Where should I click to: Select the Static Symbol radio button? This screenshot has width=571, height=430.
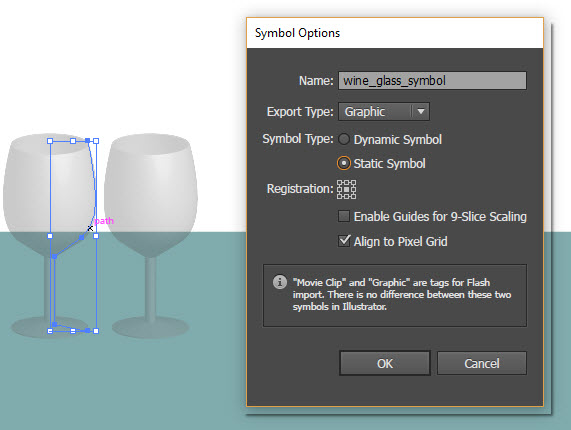click(x=343, y=163)
